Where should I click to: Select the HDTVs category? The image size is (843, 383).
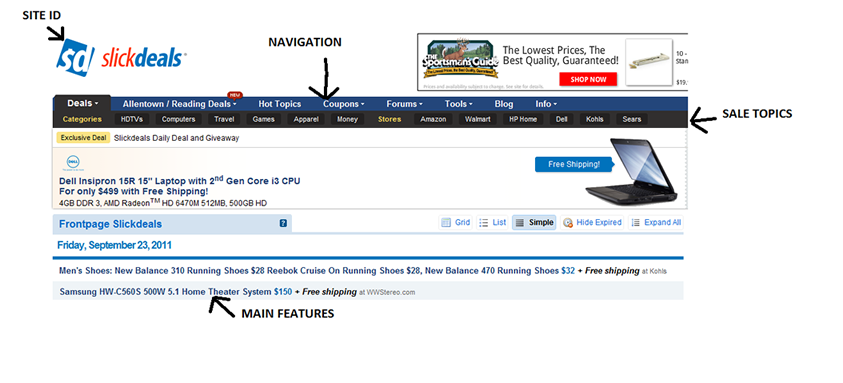click(x=132, y=119)
